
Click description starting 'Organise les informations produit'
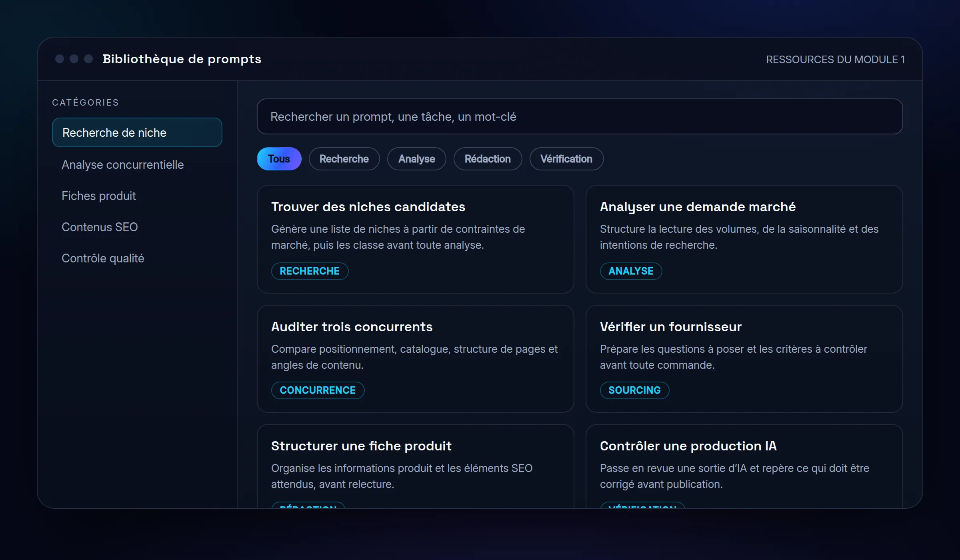point(402,476)
